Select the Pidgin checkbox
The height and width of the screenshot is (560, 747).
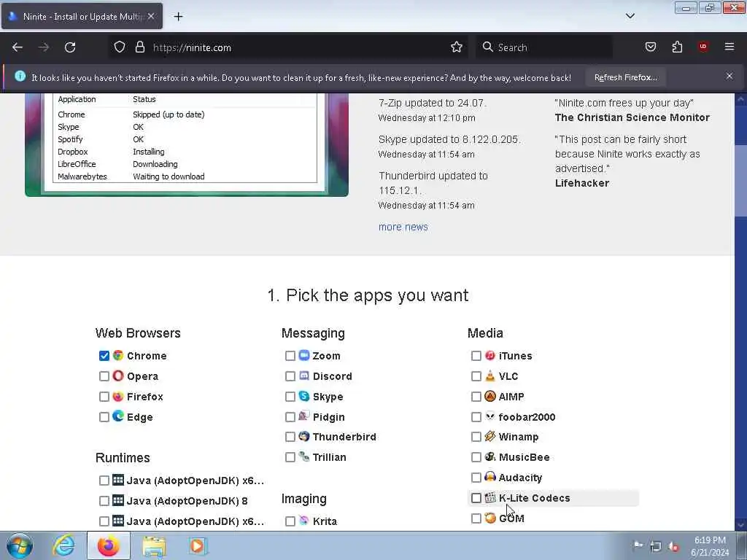[x=290, y=417]
